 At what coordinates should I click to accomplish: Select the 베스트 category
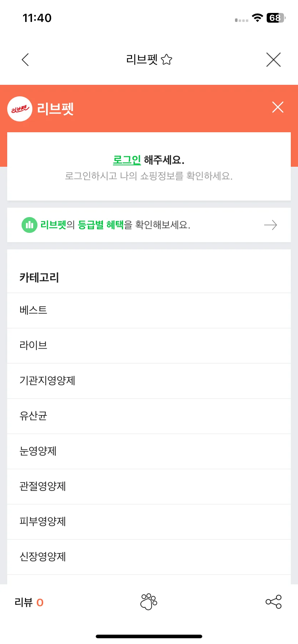[149, 310]
